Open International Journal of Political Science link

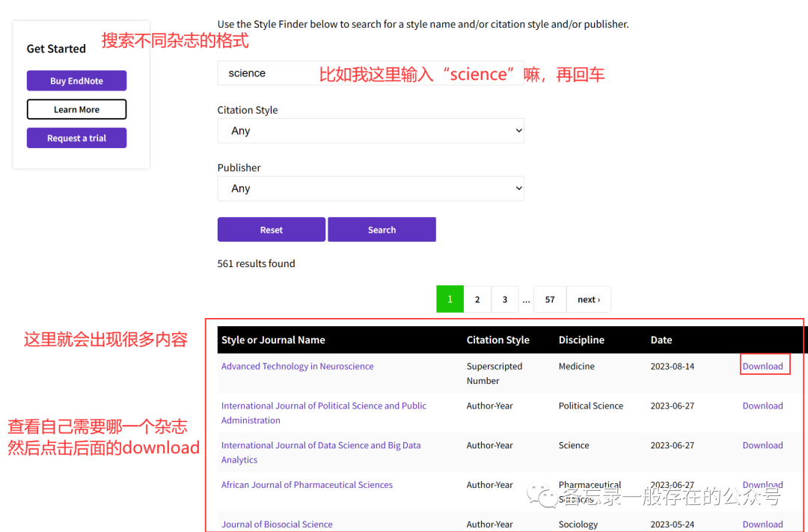click(324, 413)
